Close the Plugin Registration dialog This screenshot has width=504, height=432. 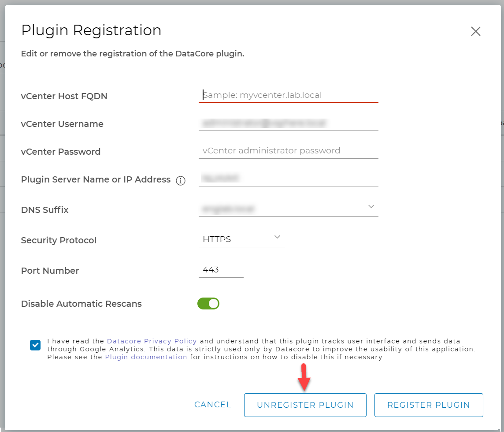[475, 31]
